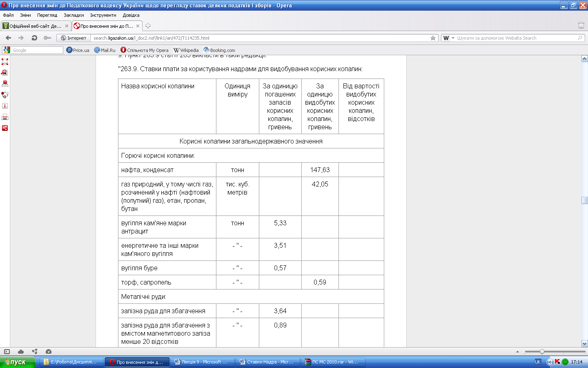The image size is (588, 368).
Task: Open the 'Спільнота My Opera' bookmark
Action: [145, 50]
